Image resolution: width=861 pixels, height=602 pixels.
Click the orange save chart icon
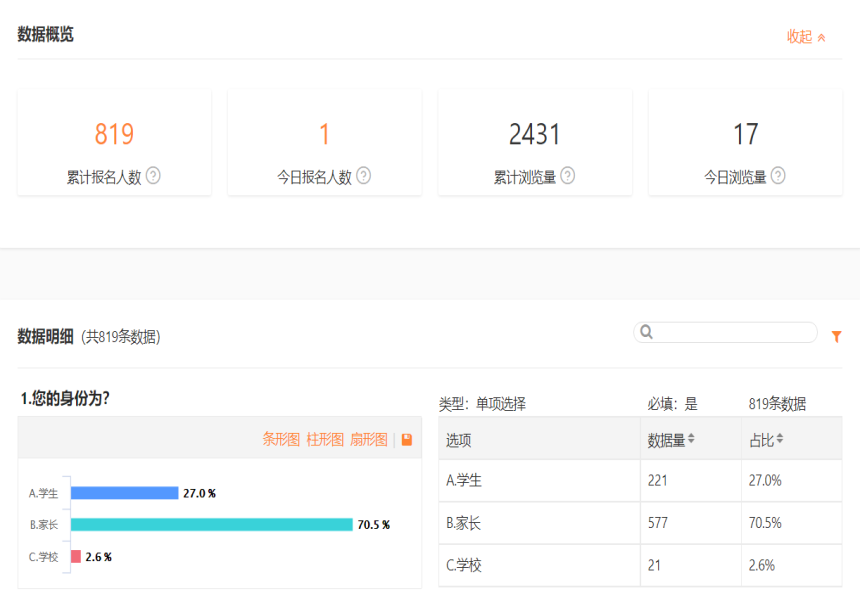pos(407,440)
